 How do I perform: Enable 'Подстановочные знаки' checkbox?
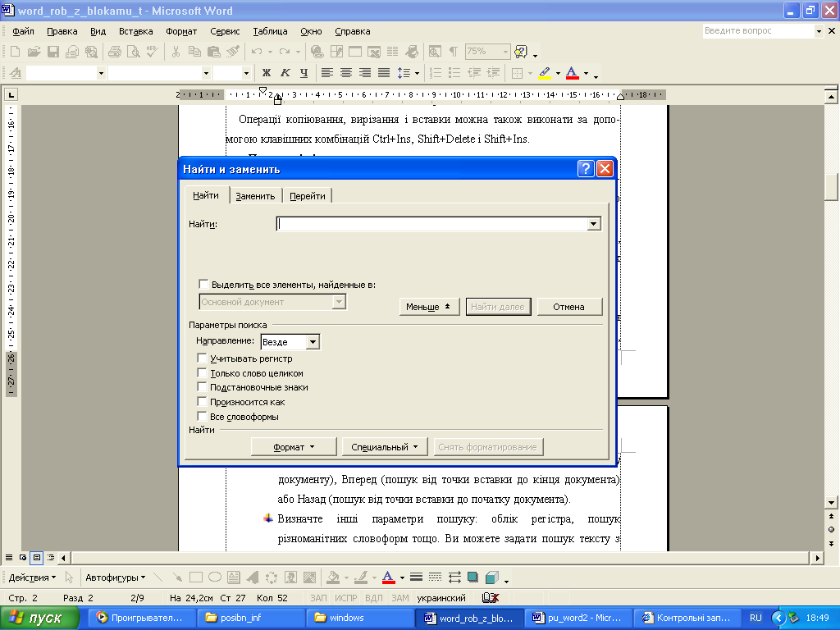click(x=202, y=387)
